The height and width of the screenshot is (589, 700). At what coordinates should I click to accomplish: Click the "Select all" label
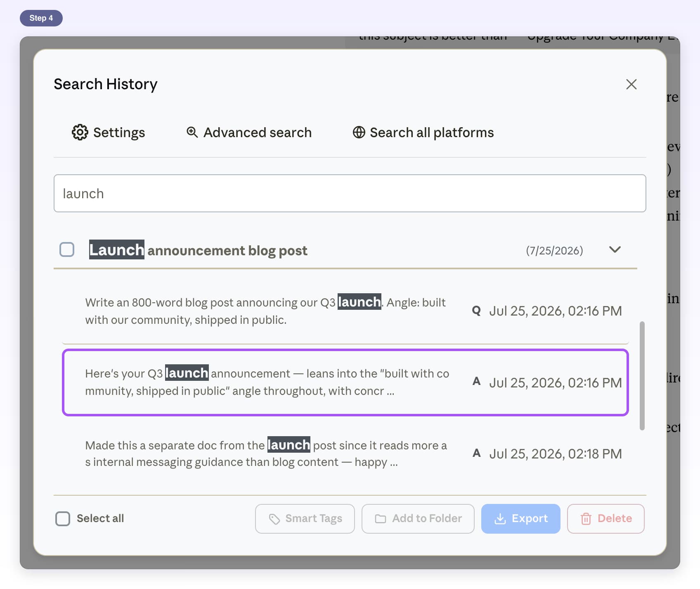coord(100,519)
